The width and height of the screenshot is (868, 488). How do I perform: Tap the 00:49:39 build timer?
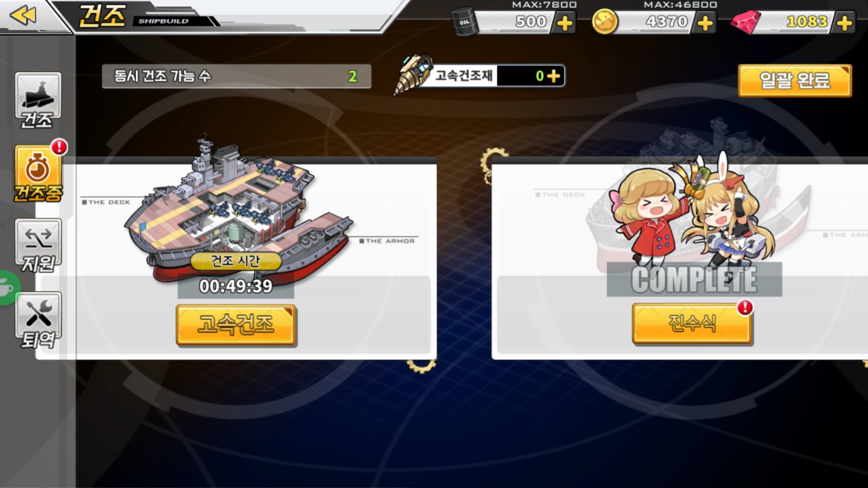tap(236, 286)
